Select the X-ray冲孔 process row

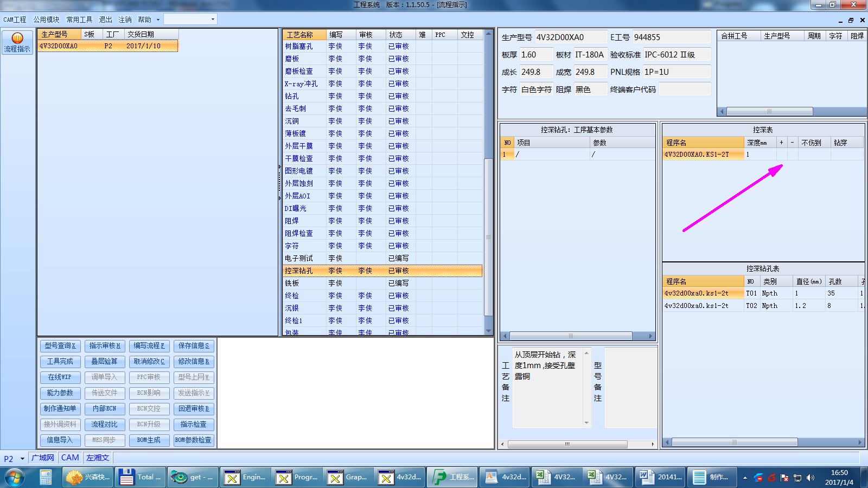click(382, 84)
